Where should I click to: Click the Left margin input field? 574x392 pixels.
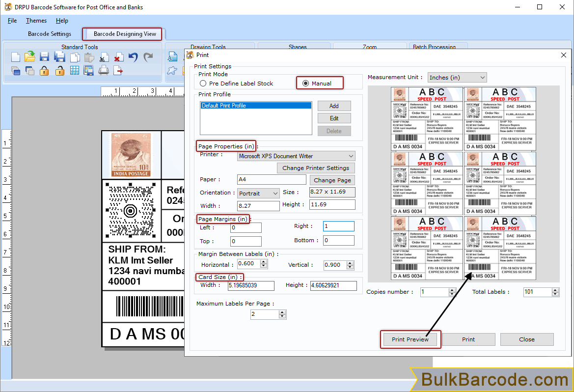point(246,227)
